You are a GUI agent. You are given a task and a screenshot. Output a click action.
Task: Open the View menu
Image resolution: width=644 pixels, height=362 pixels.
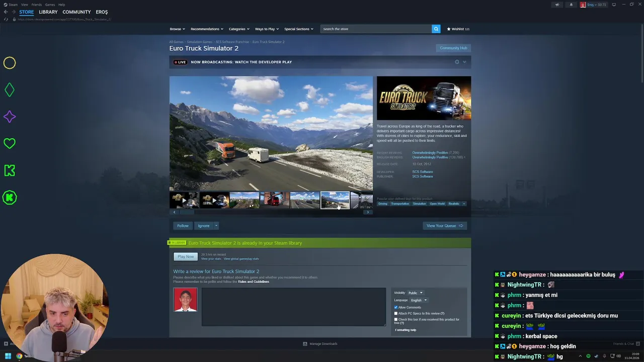tap(24, 5)
